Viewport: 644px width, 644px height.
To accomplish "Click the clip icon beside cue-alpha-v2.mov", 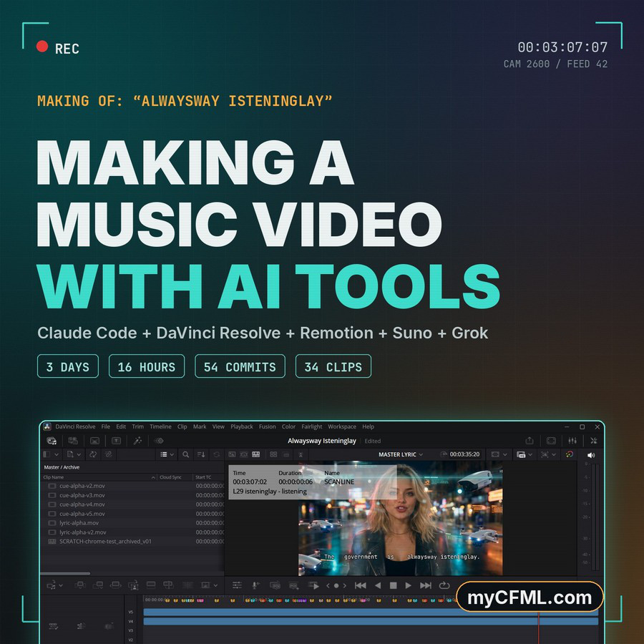I will (x=52, y=486).
